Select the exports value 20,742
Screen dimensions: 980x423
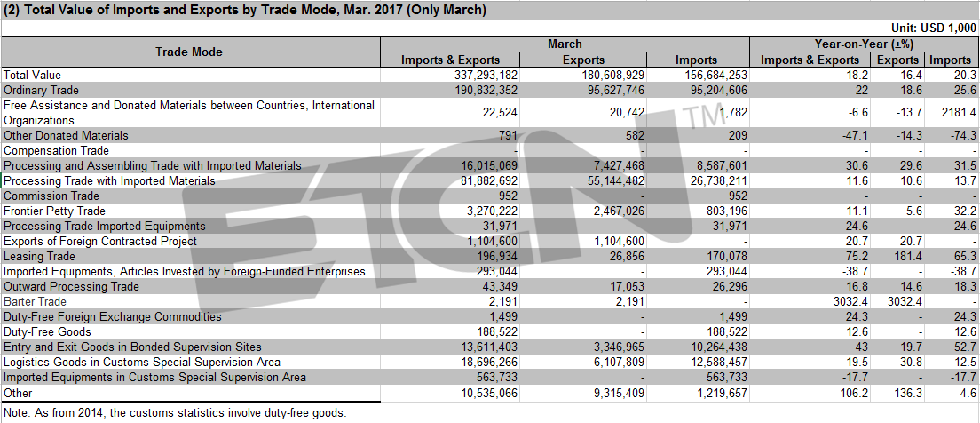pyautogui.click(x=625, y=113)
